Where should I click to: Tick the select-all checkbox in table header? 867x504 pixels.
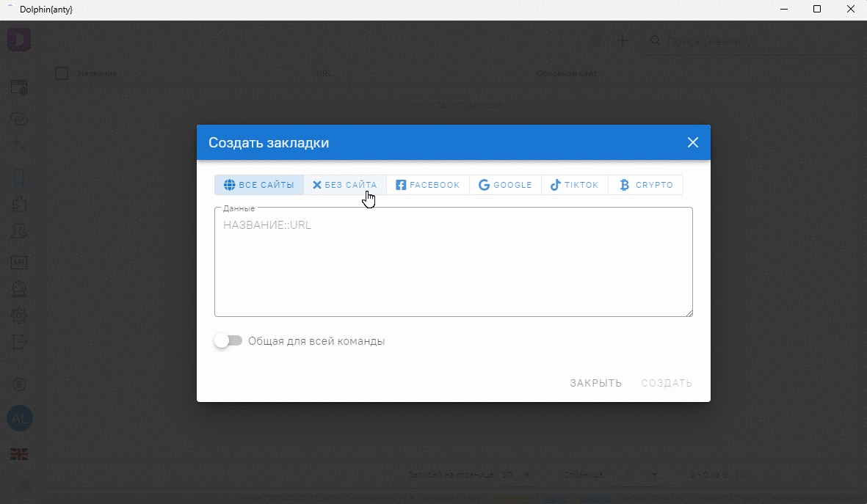62,73
